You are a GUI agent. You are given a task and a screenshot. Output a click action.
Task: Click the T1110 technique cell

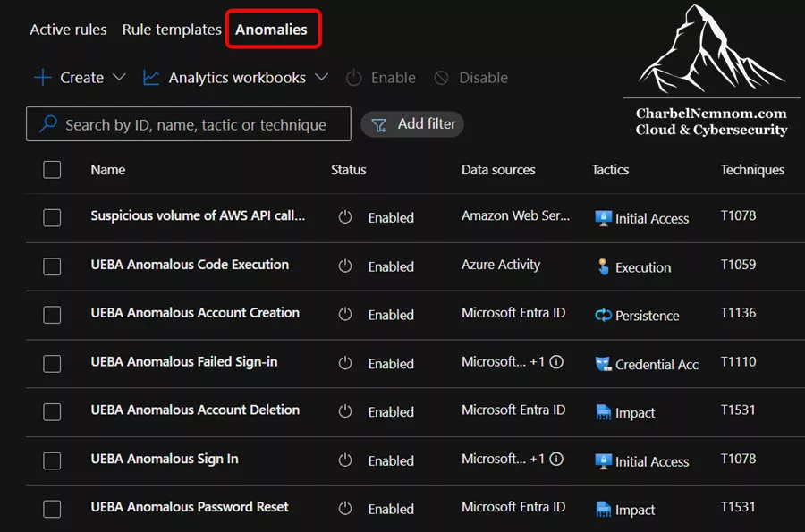[x=738, y=362]
